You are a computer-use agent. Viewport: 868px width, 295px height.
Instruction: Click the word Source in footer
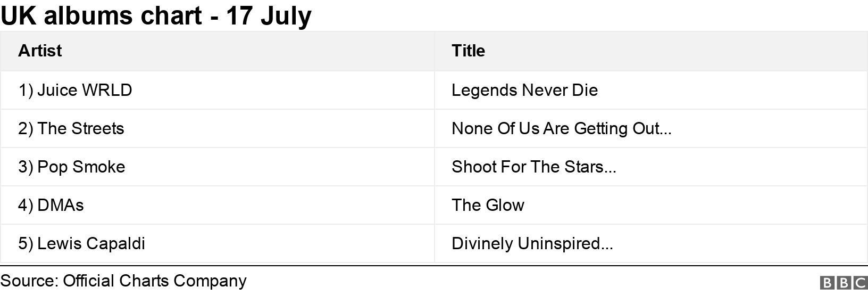(x=28, y=281)
